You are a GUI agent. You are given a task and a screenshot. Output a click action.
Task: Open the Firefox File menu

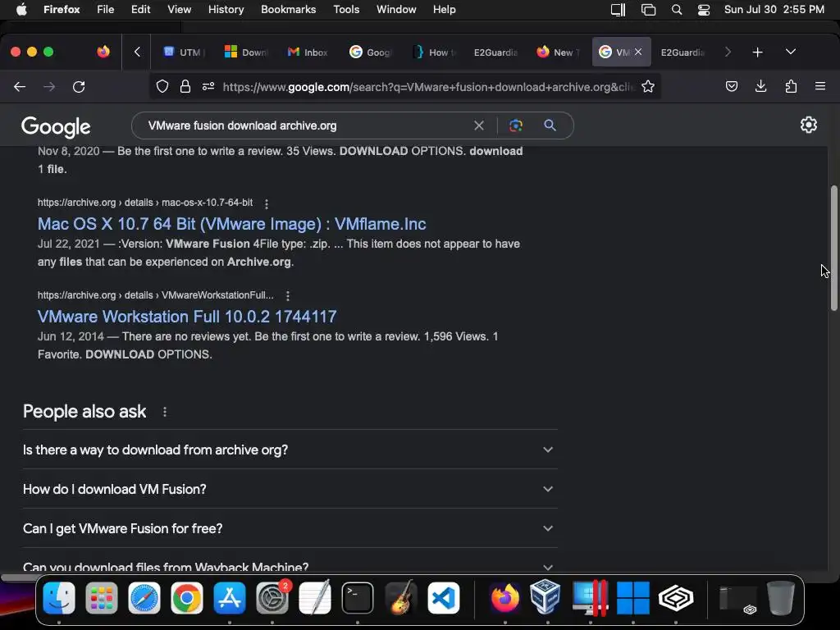tap(106, 10)
